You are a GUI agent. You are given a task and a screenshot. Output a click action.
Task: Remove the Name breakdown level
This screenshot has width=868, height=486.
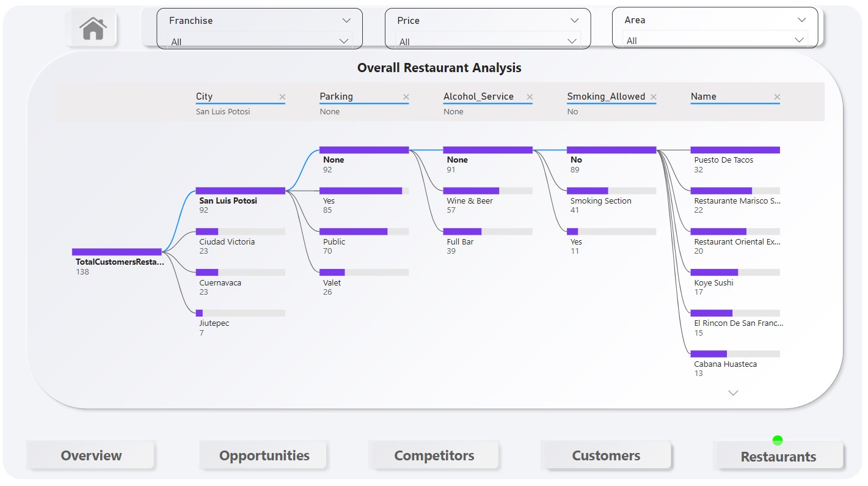pyautogui.click(x=777, y=97)
